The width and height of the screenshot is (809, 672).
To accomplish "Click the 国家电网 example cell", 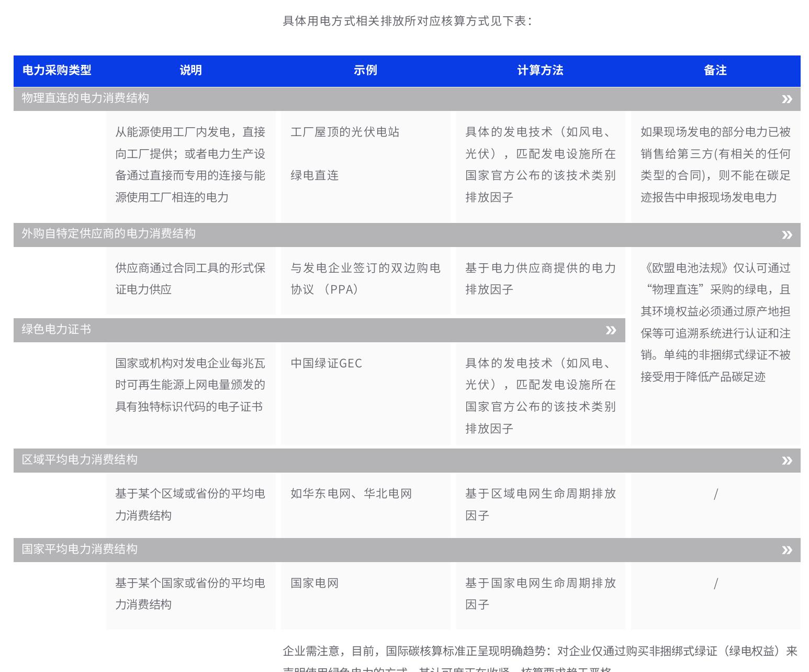I will [x=365, y=595].
